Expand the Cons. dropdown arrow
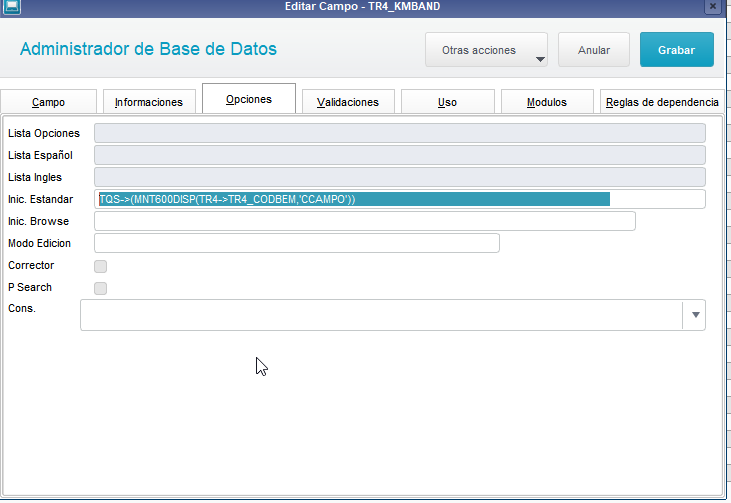Screen dimensions: 731x503 pos(695,315)
